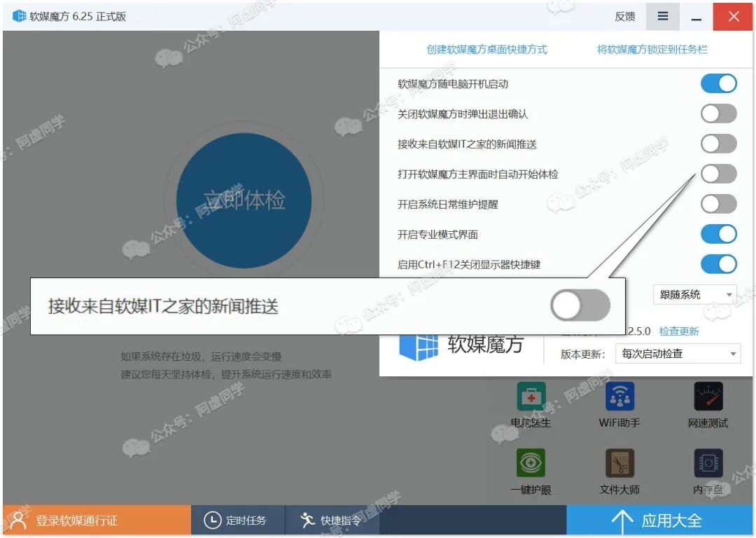Viewport: 756px width, 538px height.
Task: Enable 打开软媒魔方主界面时自动开始体检 switch
Action: coord(718,174)
